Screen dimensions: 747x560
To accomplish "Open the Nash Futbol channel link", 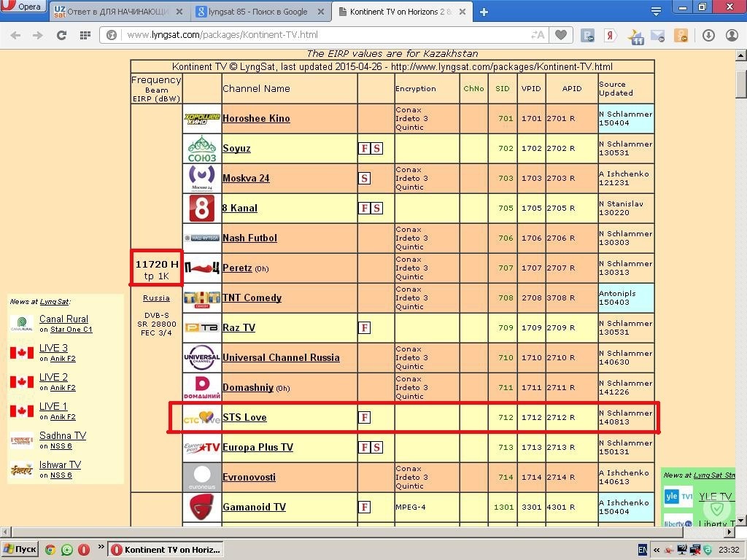I will [x=249, y=238].
